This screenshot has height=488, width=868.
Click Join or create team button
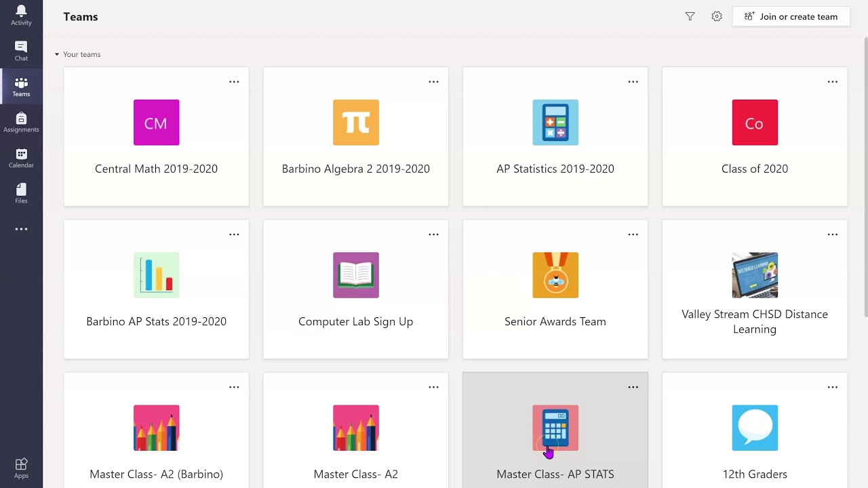pos(791,16)
